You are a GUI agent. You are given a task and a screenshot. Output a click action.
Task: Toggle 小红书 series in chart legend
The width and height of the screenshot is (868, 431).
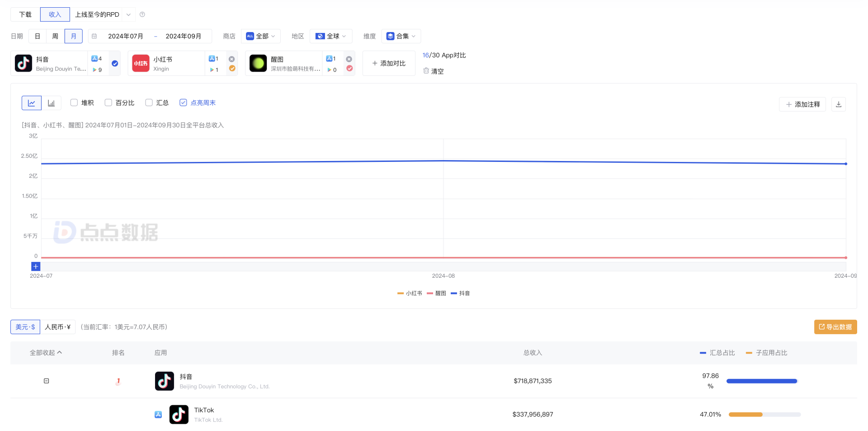(x=410, y=293)
